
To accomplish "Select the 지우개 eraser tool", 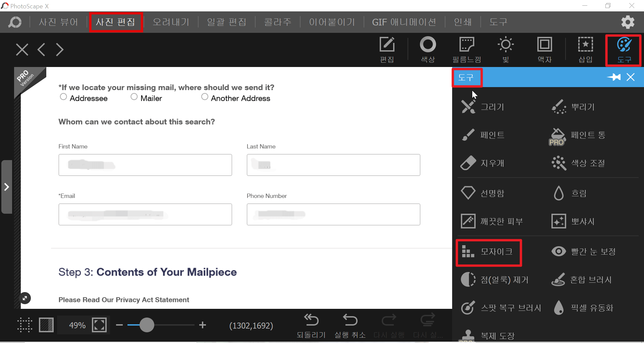I will [483, 163].
